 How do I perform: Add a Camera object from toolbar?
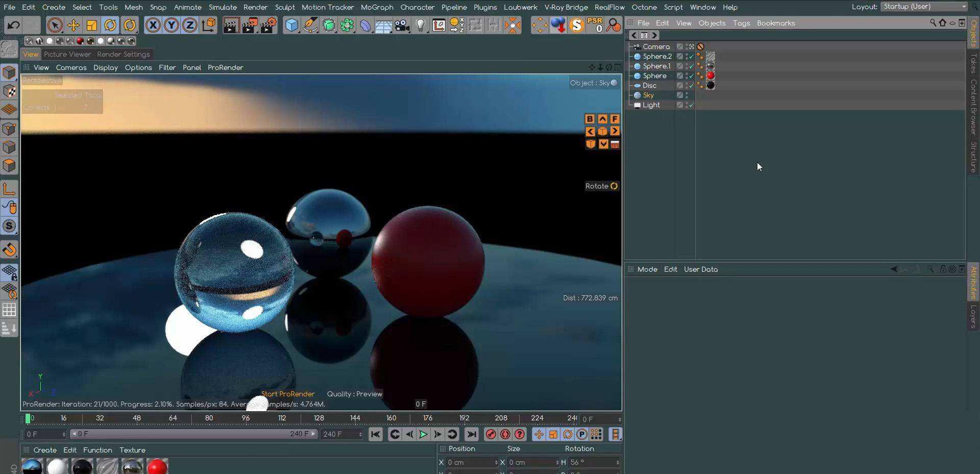[x=402, y=25]
